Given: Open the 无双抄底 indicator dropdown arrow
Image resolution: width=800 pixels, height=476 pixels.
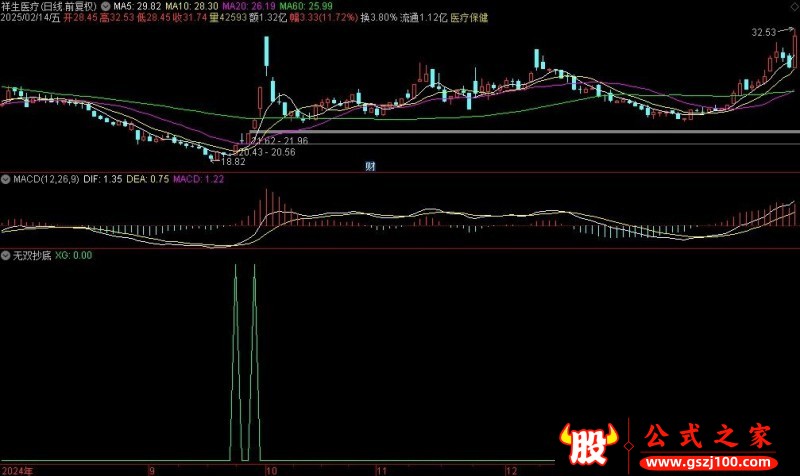Looking at the screenshot, I should [6, 255].
